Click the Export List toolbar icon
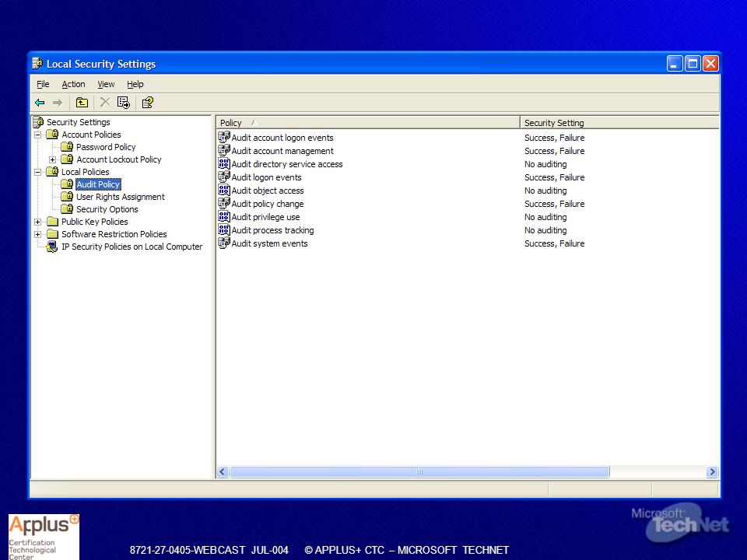Screen dimensions: 747x560 point(124,103)
